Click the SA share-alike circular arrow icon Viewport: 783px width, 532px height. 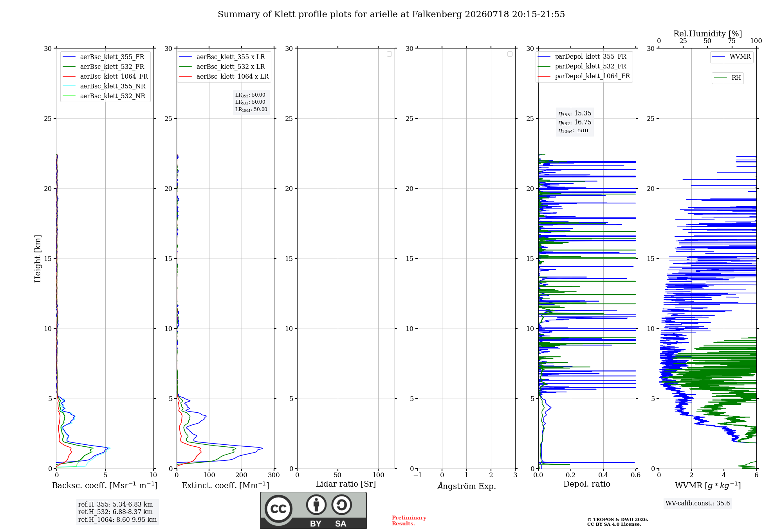pos(341,505)
